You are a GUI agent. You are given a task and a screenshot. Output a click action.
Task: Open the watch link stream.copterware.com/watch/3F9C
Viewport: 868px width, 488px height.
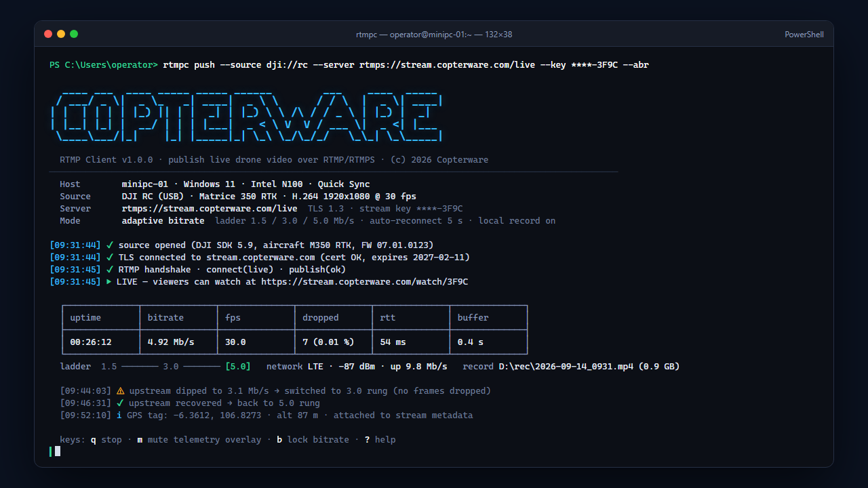pos(365,282)
